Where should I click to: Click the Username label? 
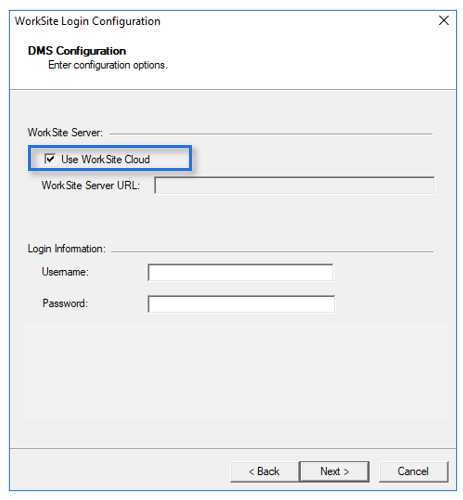coord(65,272)
